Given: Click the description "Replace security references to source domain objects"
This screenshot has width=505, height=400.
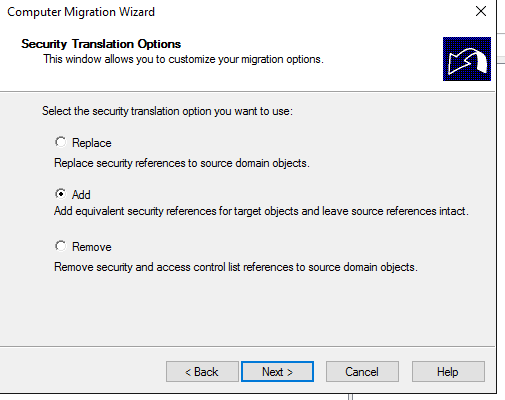Looking at the screenshot, I should point(182,163).
